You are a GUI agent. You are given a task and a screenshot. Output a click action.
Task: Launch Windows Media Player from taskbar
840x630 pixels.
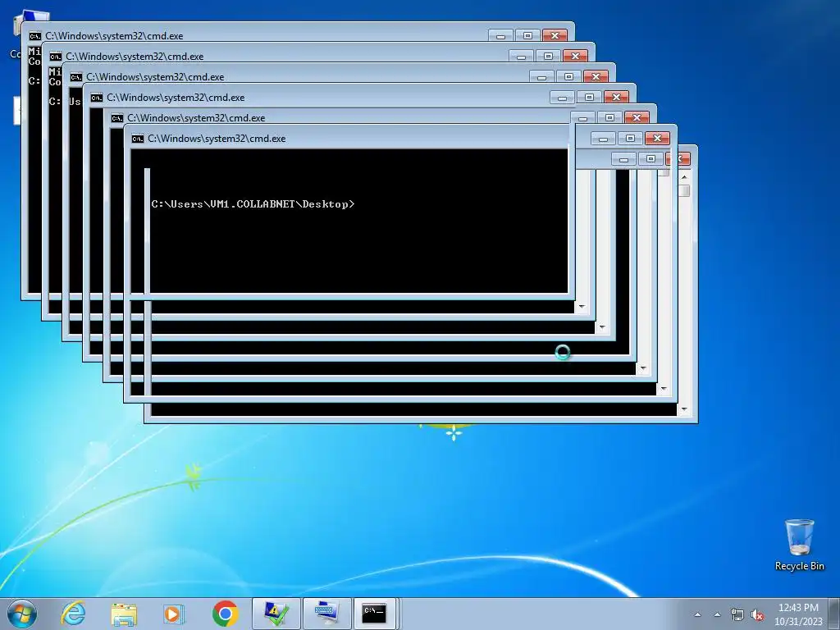[173, 614]
